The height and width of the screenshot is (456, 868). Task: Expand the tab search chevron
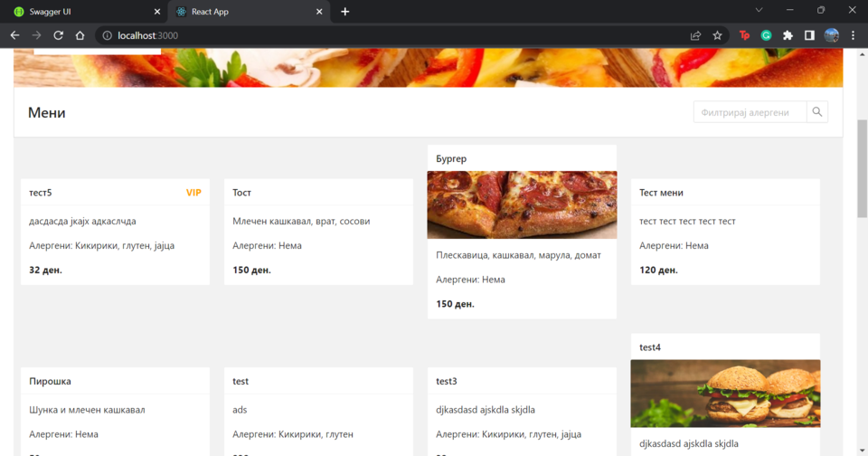click(759, 11)
